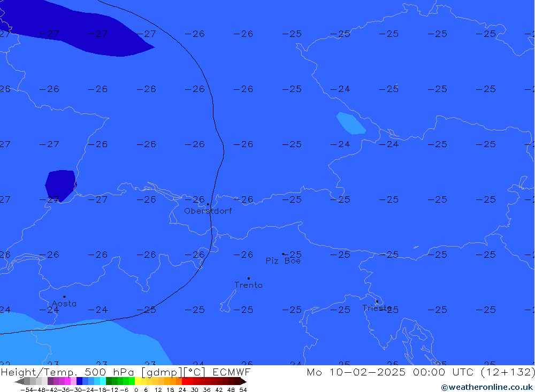Viewport: 535px width, 392px height.
Task: Click the Aosta city label
Action: tap(64, 304)
